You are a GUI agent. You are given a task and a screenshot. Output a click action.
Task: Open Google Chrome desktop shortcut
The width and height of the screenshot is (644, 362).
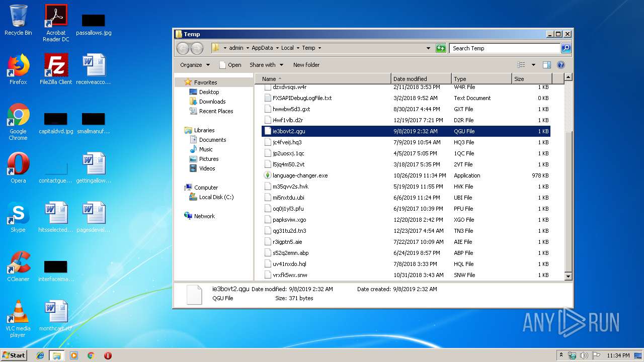(x=18, y=122)
